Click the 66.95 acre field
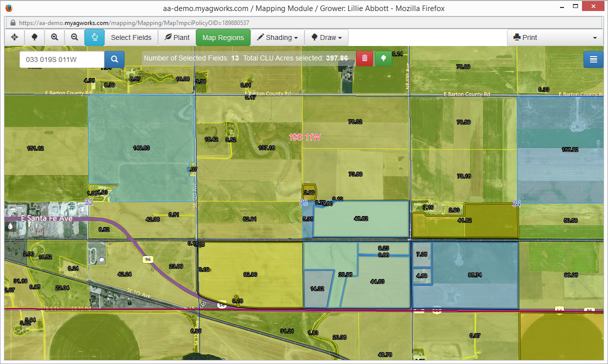608x364 pixels. 570,275
